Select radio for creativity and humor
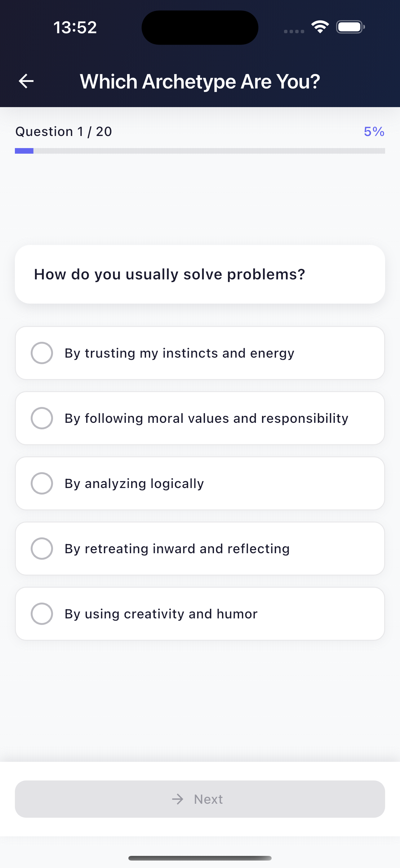Viewport: 400px width, 868px height. pyautogui.click(x=42, y=614)
